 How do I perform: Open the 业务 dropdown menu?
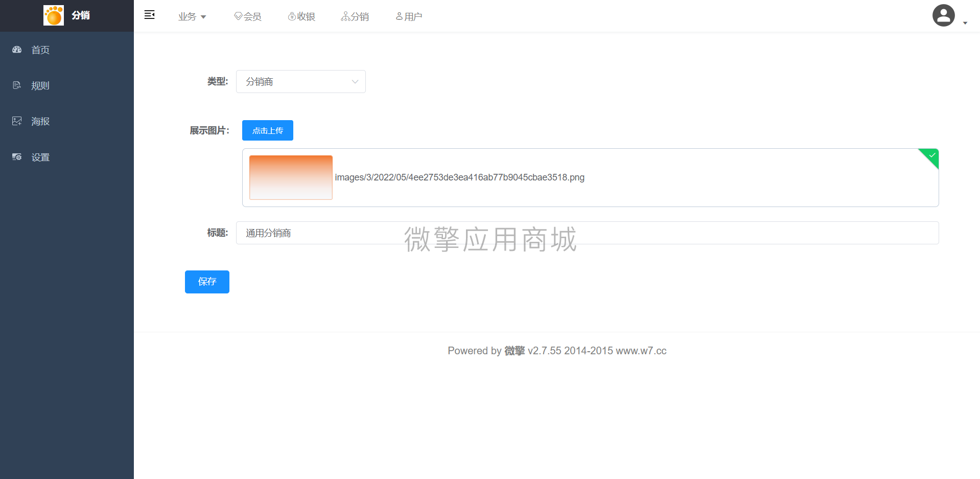click(192, 16)
